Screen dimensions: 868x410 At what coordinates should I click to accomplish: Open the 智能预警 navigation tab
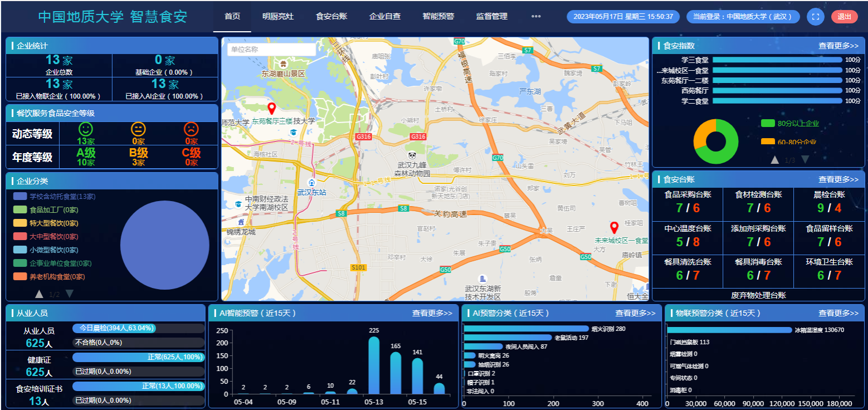pos(438,17)
